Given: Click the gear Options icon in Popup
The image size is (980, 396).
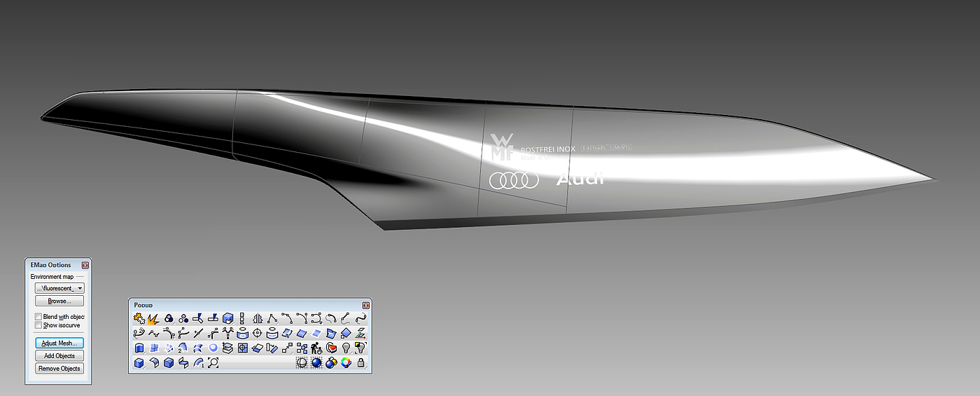Looking at the screenshot, I should pyautogui.click(x=139, y=318).
